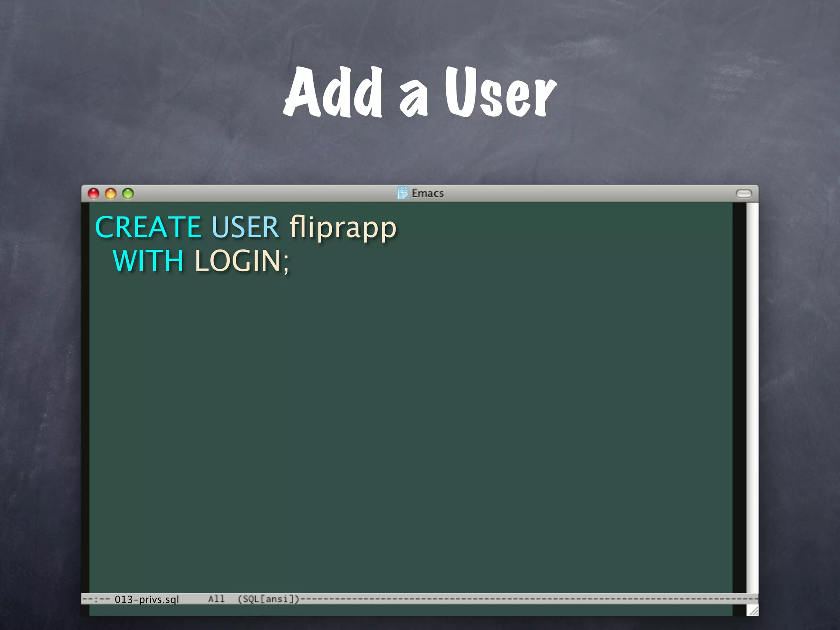Click the CREATE keyword in the buffer

[x=148, y=227]
